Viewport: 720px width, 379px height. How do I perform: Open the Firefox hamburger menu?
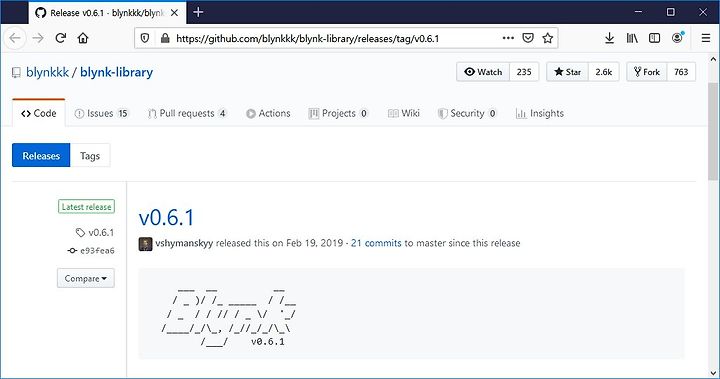coord(706,38)
